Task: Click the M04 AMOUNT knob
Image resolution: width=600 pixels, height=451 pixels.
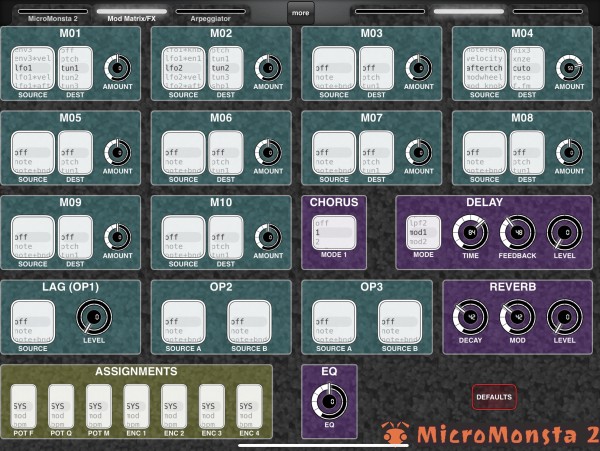Action: pyautogui.click(x=570, y=68)
